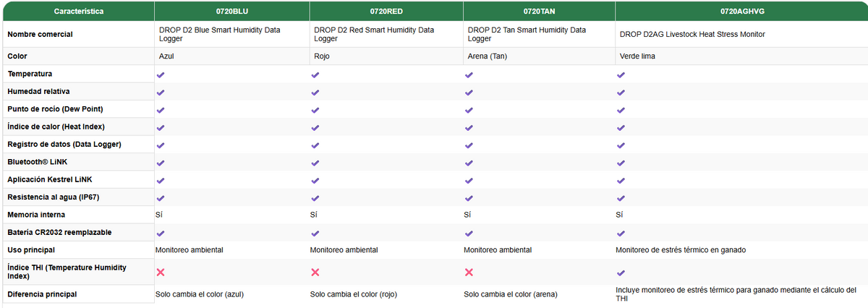Click 'Solo cambia el color (rojo)' cell

coord(354,294)
